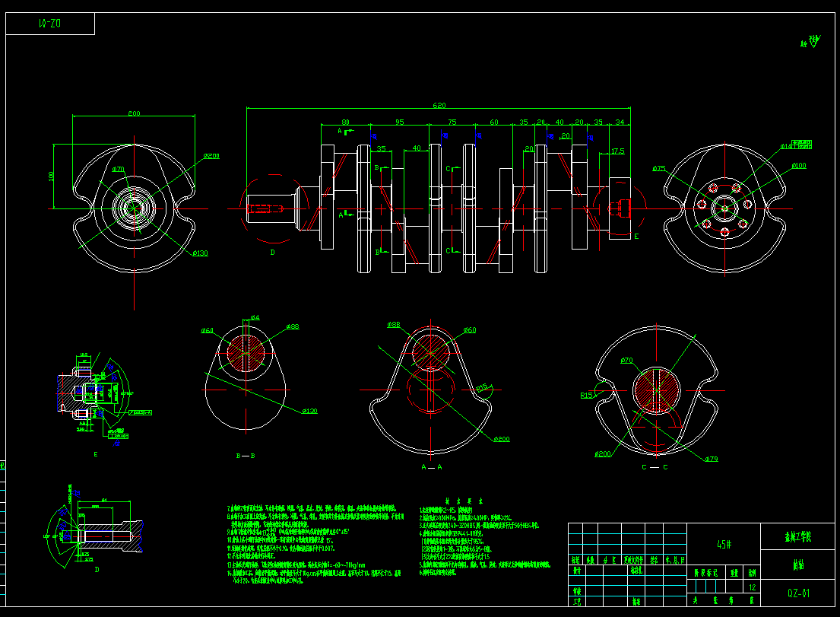Viewport: 840px width, 617px height.
Task: Select the 75 dimension value
Action: pos(452,122)
